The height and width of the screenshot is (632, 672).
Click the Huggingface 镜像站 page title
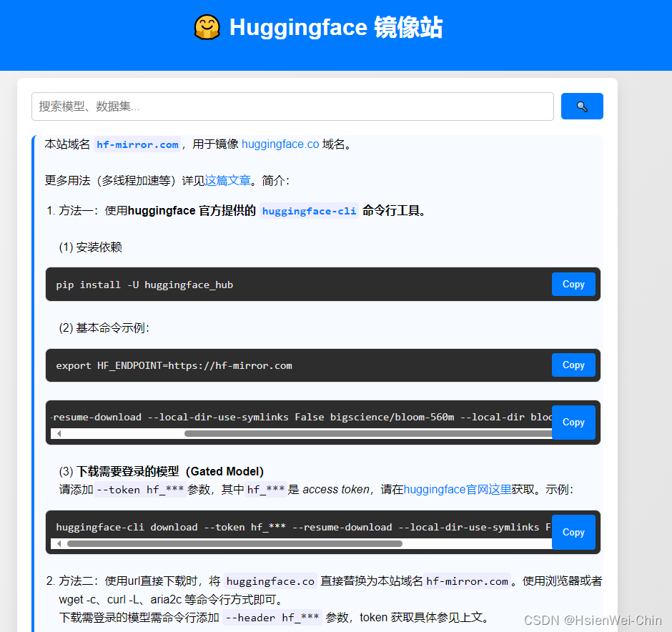pos(336,27)
